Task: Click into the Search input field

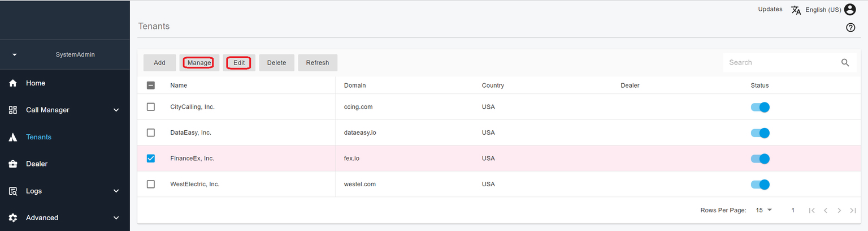Action: (x=780, y=63)
